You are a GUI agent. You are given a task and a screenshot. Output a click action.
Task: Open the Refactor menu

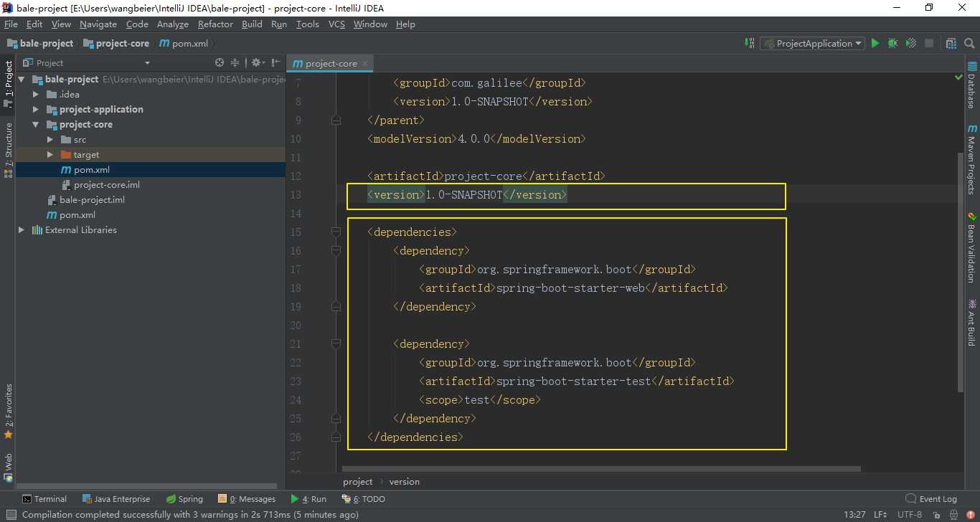coord(215,24)
